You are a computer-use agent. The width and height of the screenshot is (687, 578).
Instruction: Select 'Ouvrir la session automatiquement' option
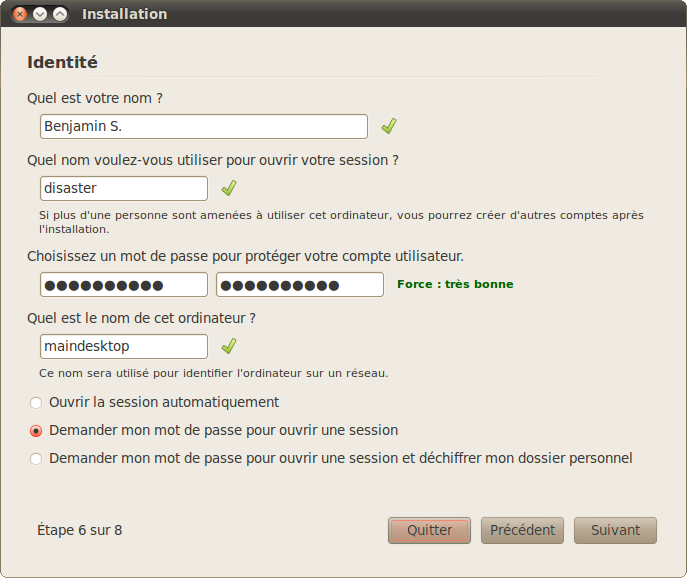pyautogui.click(x=37, y=403)
